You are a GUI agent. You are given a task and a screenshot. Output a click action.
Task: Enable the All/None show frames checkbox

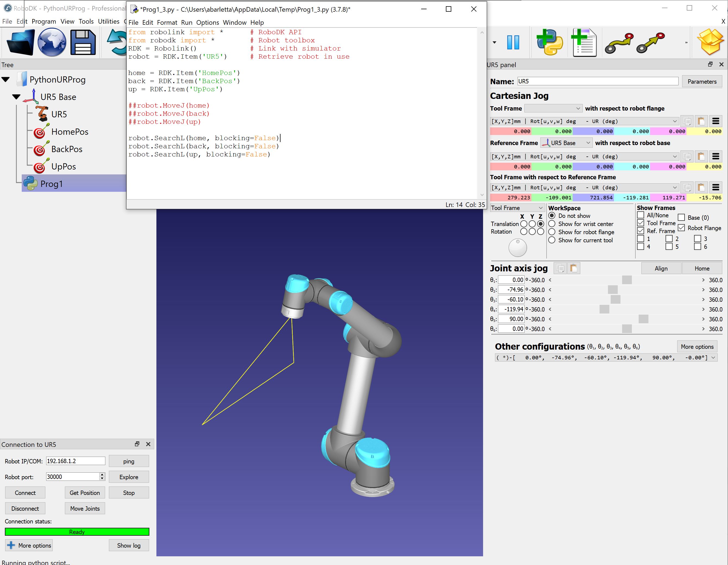click(x=640, y=215)
